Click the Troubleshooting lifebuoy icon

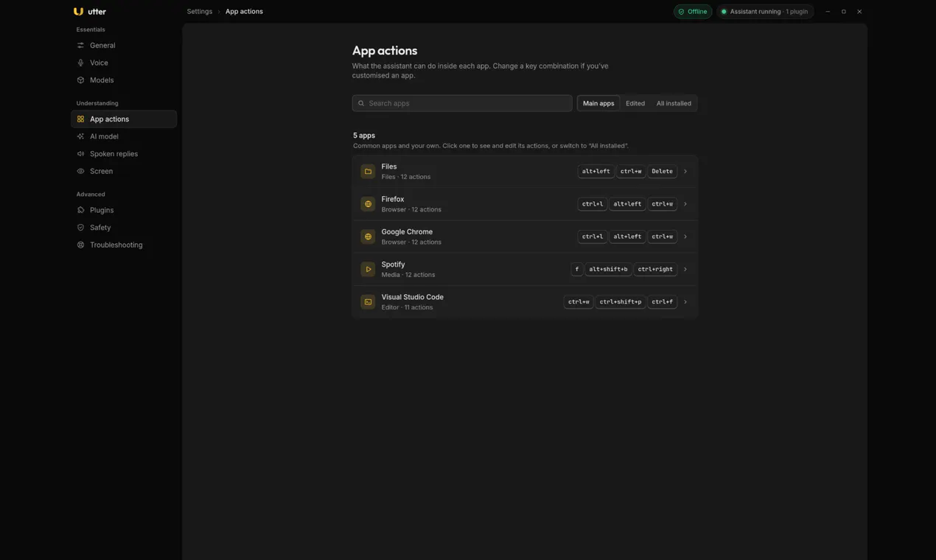80,245
